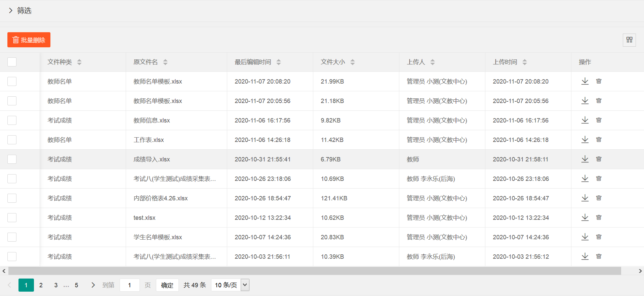Sort by 文件种类 column header arrows

79,62
